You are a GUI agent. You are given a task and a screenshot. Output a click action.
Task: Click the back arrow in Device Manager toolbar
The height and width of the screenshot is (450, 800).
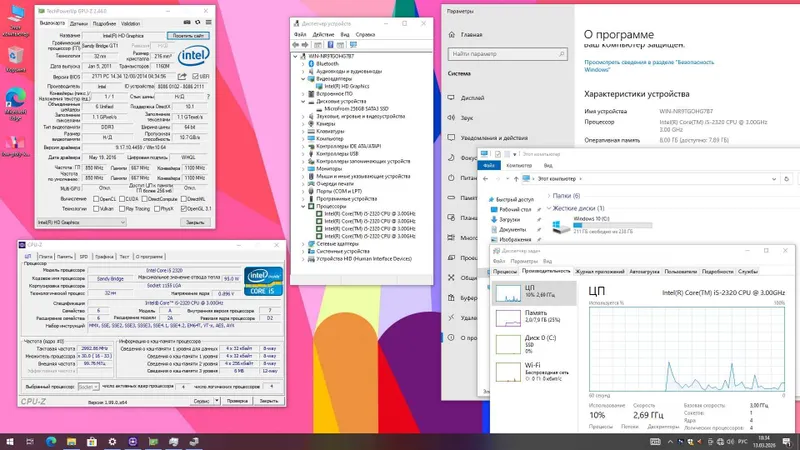coord(296,45)
